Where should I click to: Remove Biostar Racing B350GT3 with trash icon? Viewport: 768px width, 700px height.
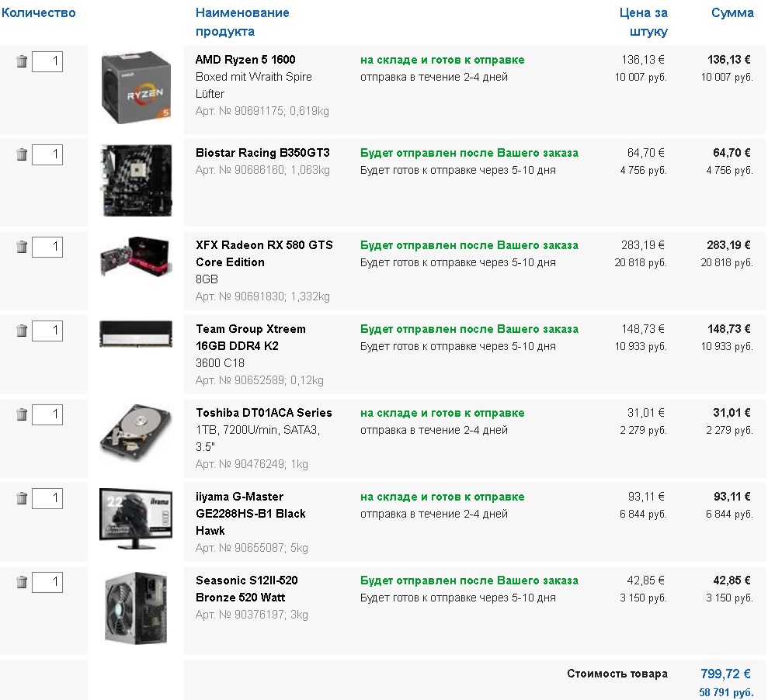(22, 154)
